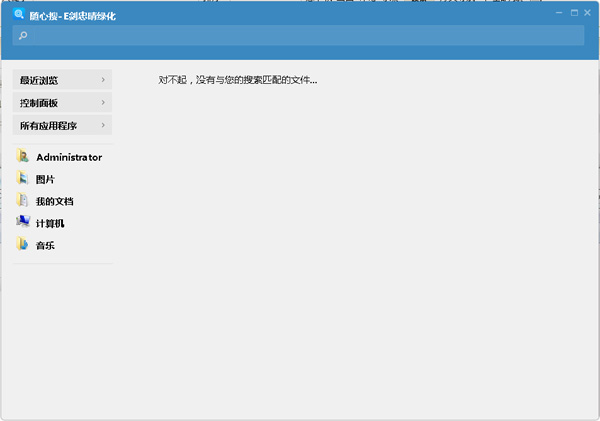Image resolution: width=600 pixels, height=421 pixels.
Task: Close the 随心搜 window
Action: click(x=587, y=13)
